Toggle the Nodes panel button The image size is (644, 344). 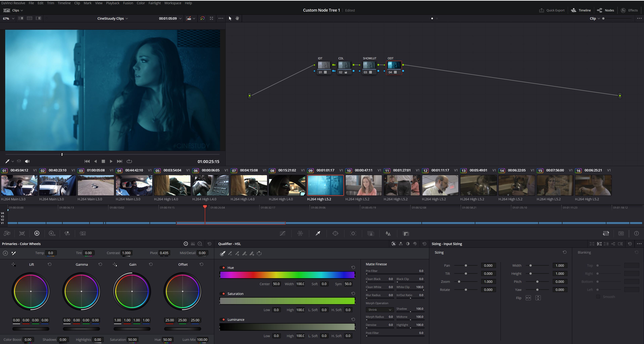pos(606,10)
